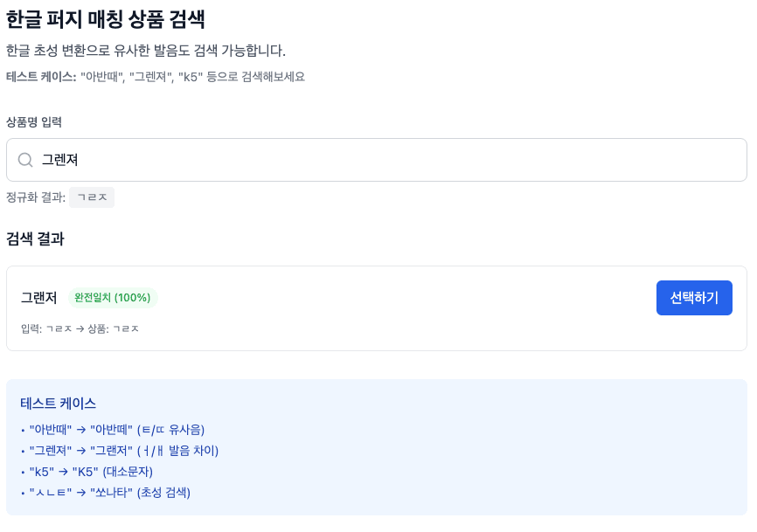
Task: Click the (초성 검색) note beside 쏘나타
Action: [x=163, y=493]
